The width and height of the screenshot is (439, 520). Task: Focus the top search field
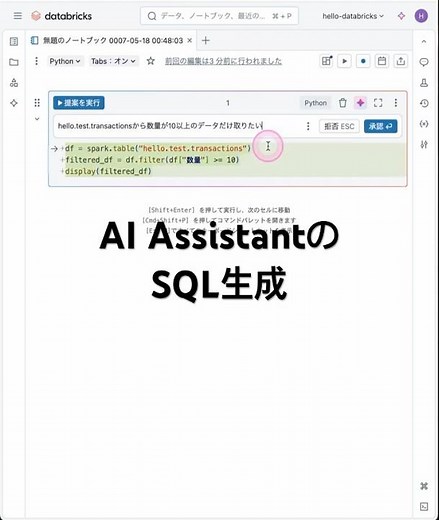tap(219, 16)
